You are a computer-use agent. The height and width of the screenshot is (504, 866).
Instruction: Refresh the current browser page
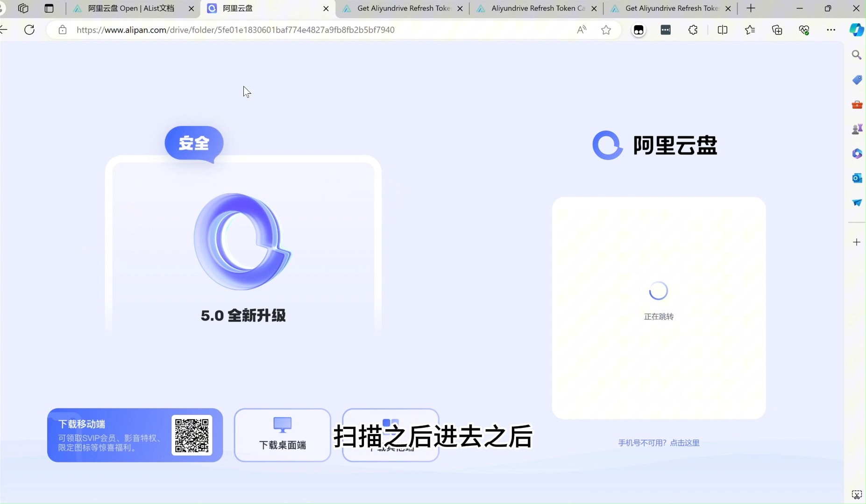click(29, 30)
